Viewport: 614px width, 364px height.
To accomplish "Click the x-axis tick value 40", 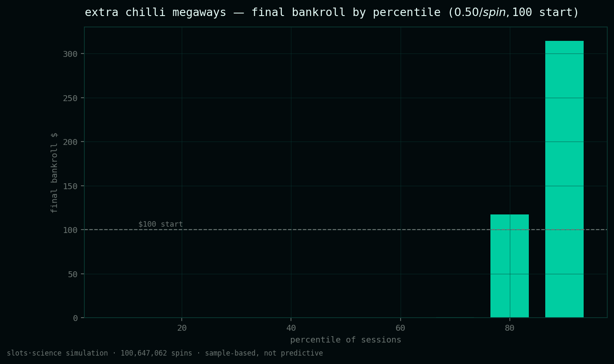I will point(291,328).
